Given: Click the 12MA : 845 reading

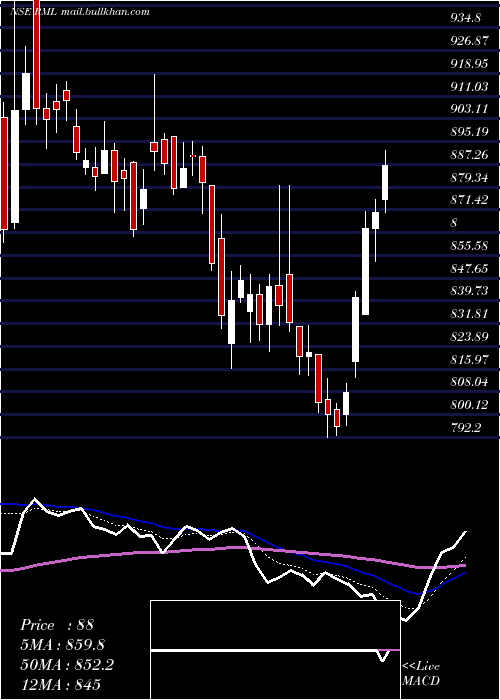Looking at the screenshot, I should pyautogui.click(x=61, y=684).
